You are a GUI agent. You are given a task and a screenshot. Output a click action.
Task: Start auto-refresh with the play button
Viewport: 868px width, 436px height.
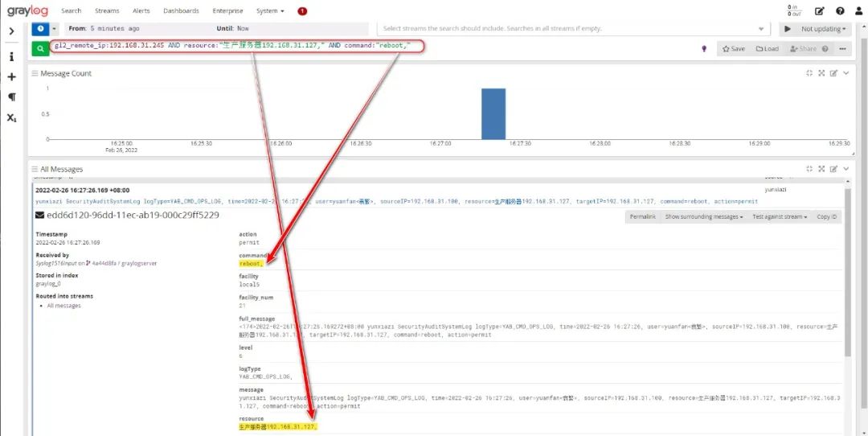tap(788, 29)
